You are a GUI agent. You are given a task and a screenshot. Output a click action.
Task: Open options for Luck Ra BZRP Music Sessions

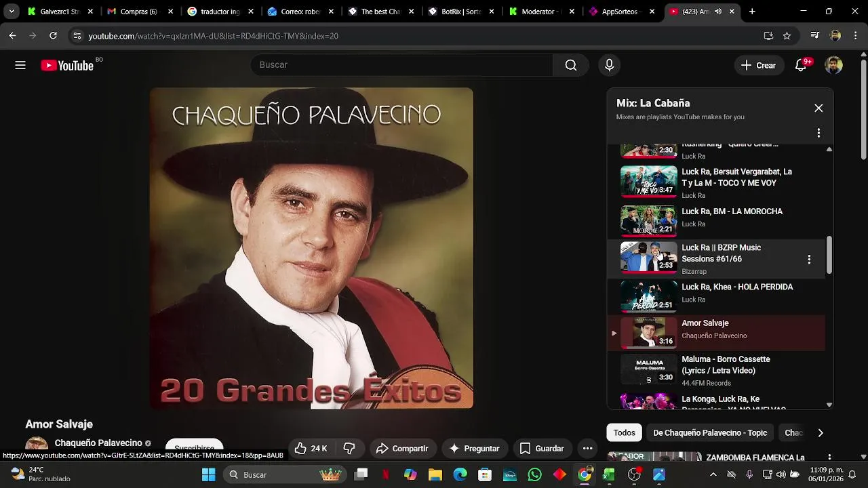click(x=809, y=260)
